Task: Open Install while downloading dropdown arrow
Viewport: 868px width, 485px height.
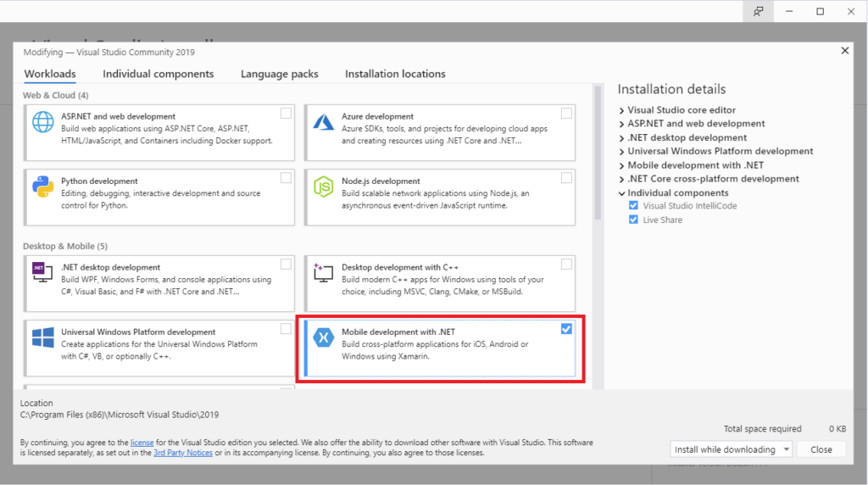Action: tap(786, 449)
